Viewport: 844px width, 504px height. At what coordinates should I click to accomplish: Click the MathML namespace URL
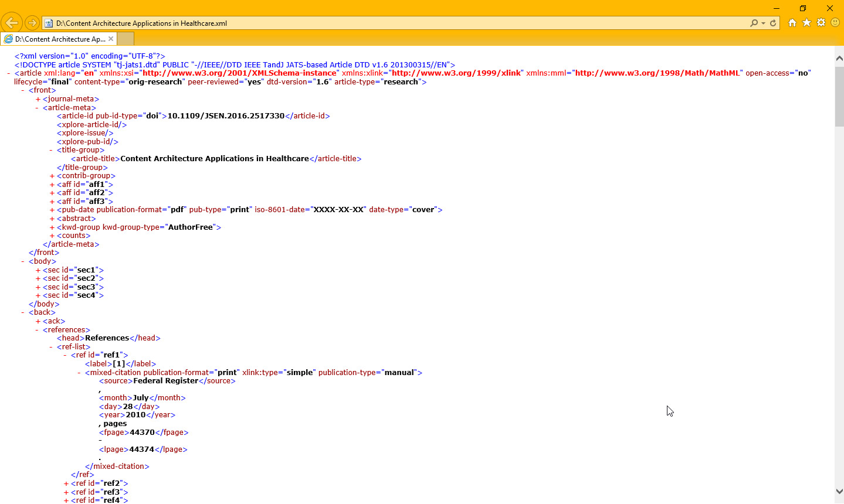[658, 73]
